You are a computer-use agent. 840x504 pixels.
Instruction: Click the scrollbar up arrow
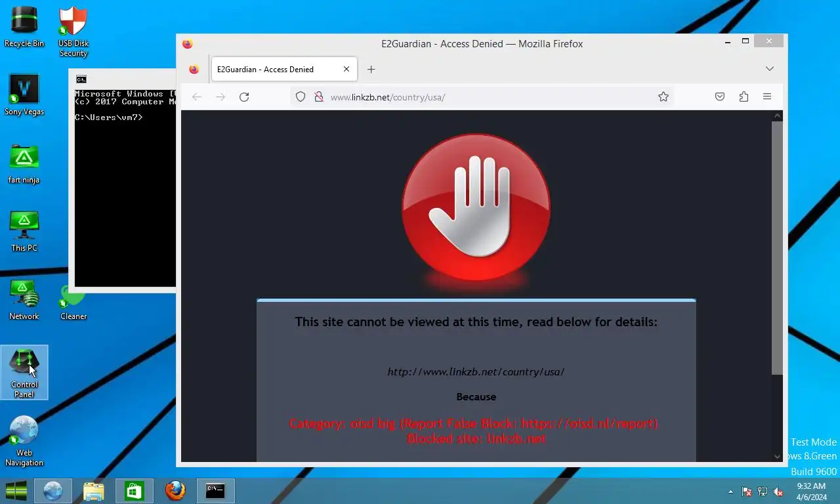click(777, 116)
